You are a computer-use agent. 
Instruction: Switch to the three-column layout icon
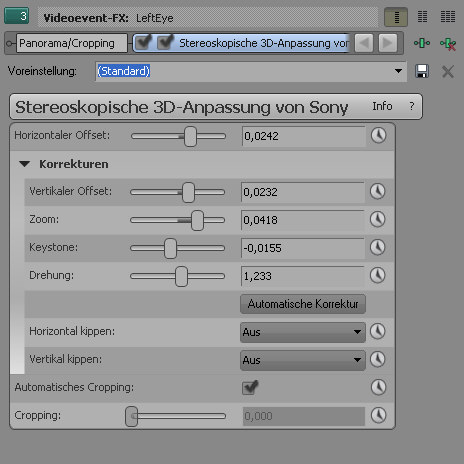pyautogui.click(x=448, y=17)
